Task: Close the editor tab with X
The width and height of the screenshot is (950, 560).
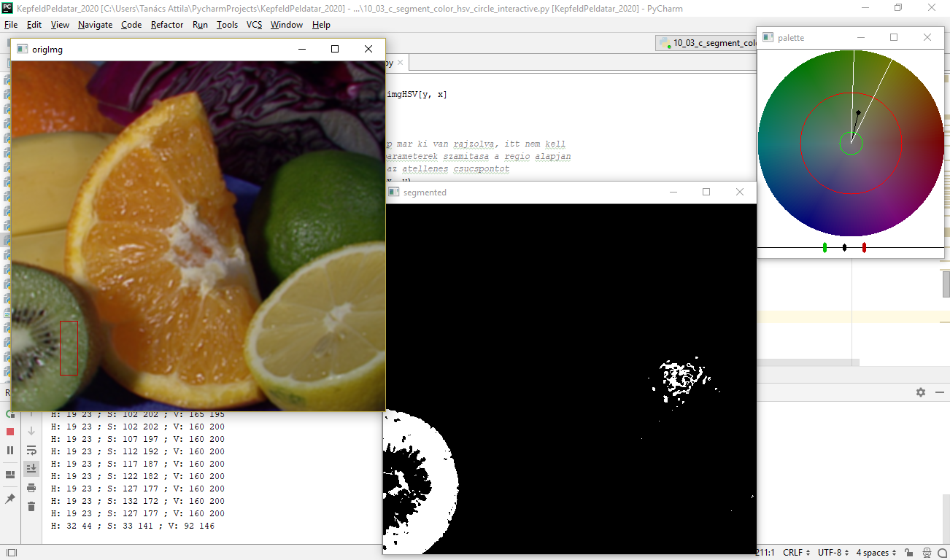Action: [400, 63]
